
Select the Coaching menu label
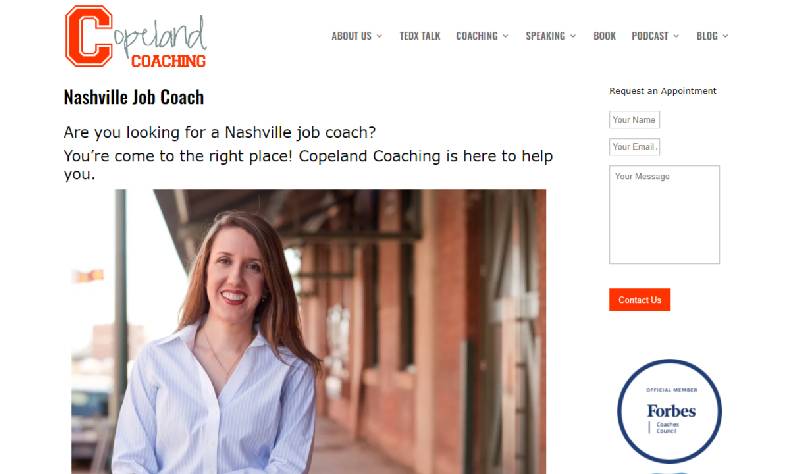click(x=477, y=36)
